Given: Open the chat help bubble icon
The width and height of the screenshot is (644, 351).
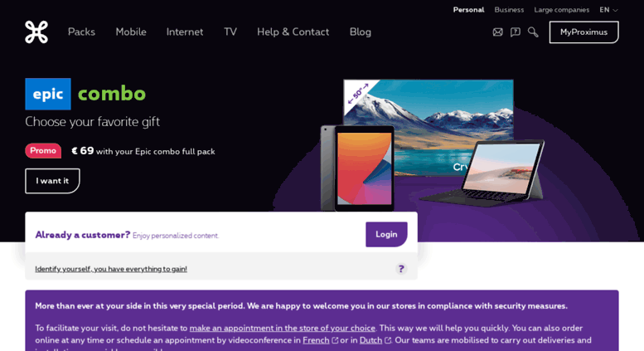Looking at the screenshot, I should pos(515,32).
